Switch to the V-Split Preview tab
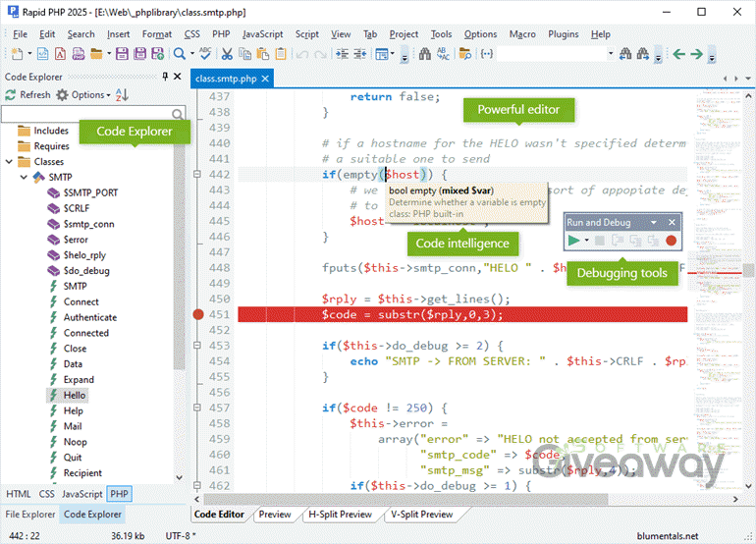The image size is (756, 544). [421, 515]
